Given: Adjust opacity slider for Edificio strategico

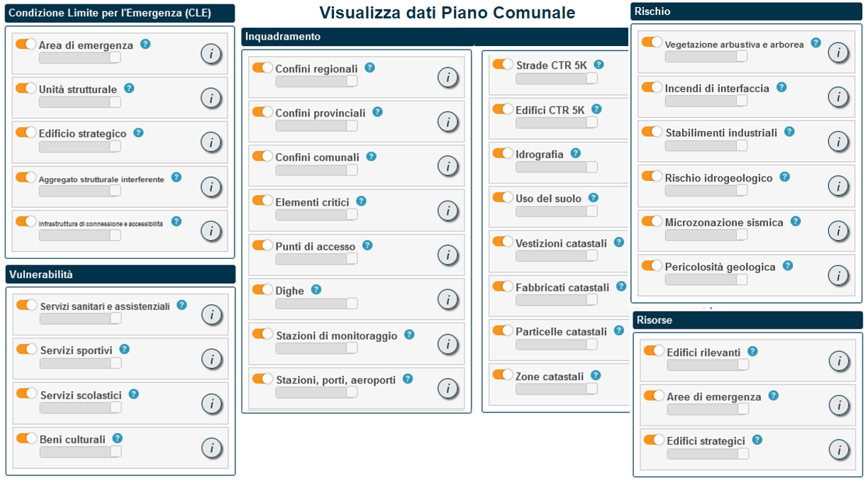Looking at the screenshot, I should coord(79,147).
